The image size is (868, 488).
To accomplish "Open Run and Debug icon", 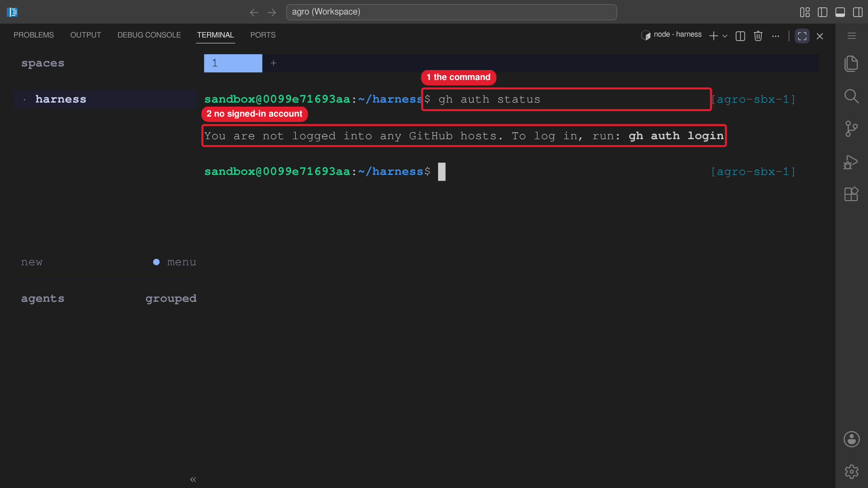I will [851, 162].
